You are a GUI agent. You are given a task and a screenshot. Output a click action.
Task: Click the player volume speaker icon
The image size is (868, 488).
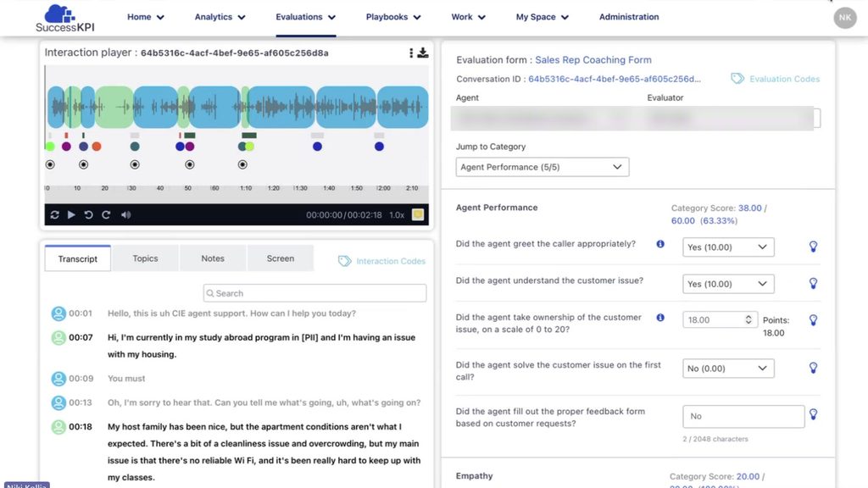pos(126,214)
